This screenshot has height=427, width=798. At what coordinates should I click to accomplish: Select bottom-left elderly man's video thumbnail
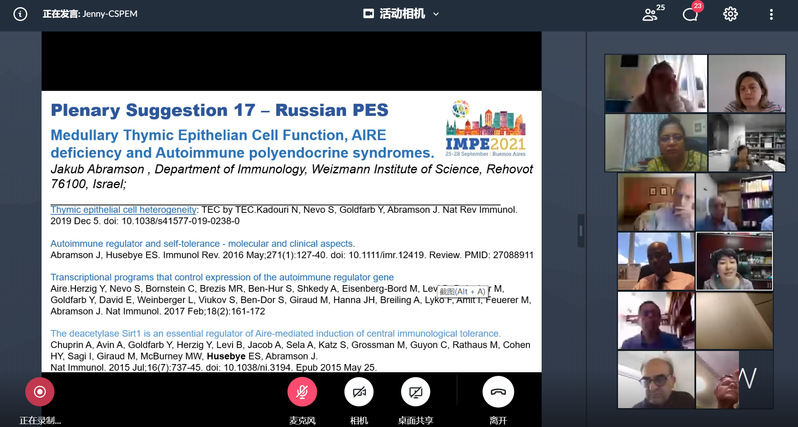click(655, 378)
